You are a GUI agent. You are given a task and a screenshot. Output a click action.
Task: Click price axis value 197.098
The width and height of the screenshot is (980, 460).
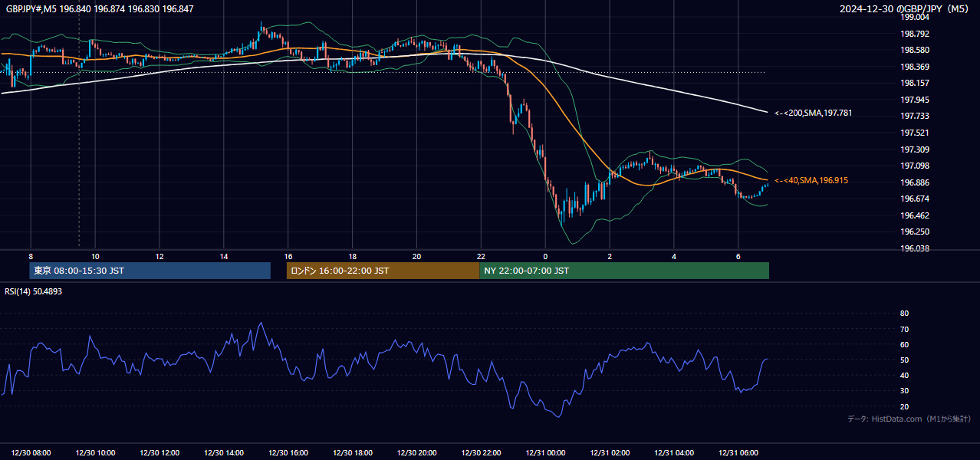tap(914, 166)
